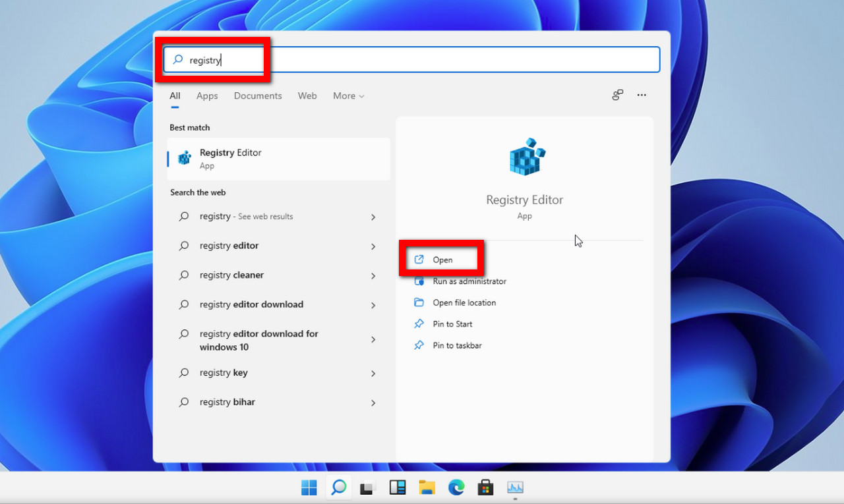Expand the More filter dropdown

click(348, 96)
